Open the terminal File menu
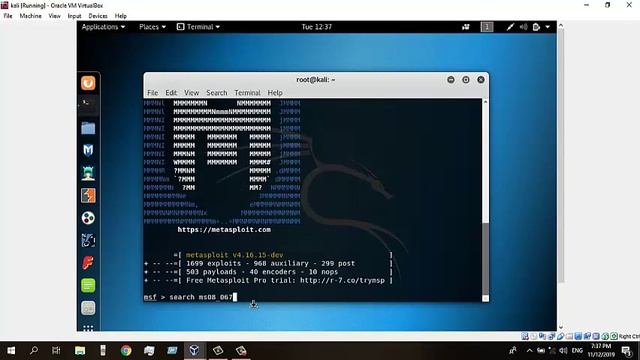The width and height of the screenshot is (640, 360). [x=153, y=93]
